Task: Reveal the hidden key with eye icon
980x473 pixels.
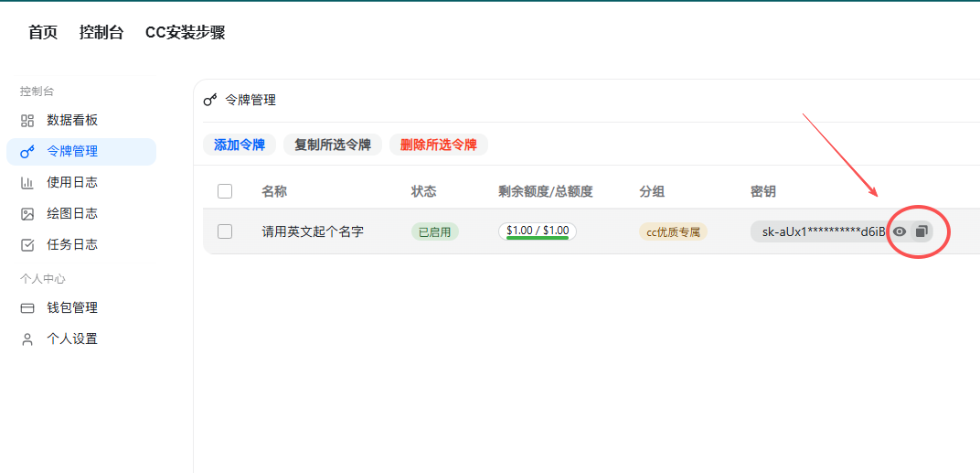Action: click(900, 231)
